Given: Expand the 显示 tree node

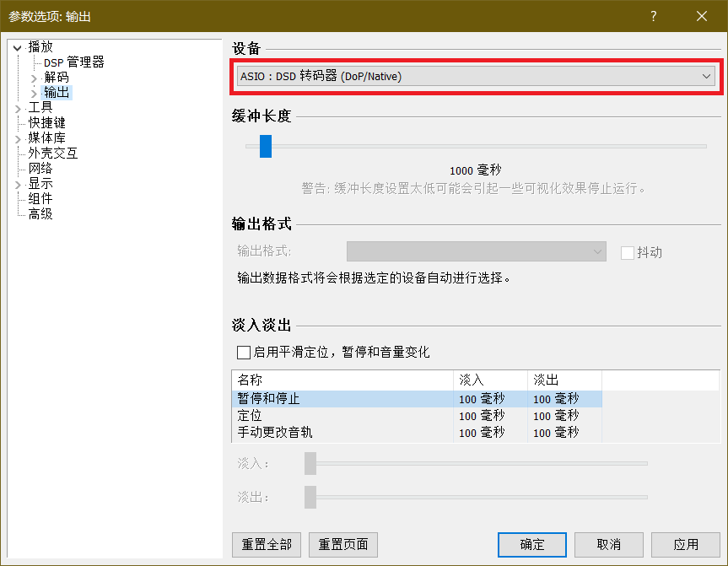Looking at the screenshot, I should click(18, 184).
